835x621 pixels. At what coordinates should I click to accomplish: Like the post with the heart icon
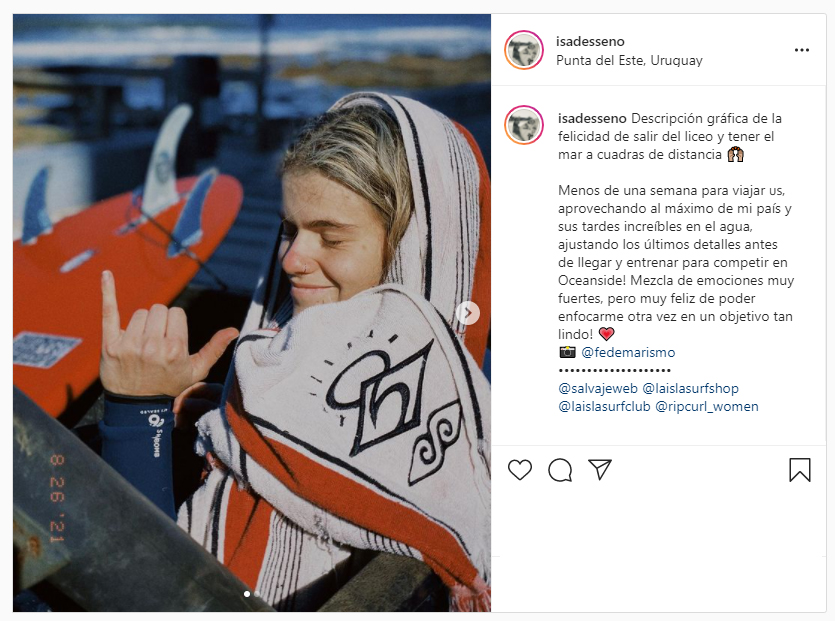[x=520, y=470]
